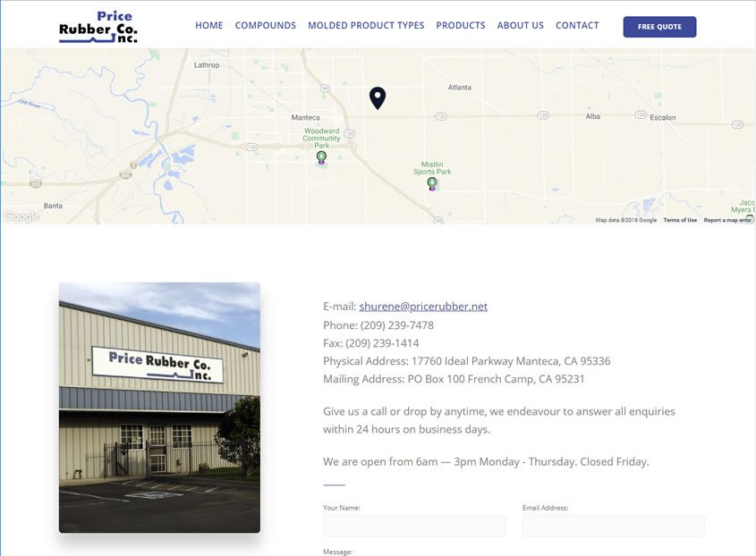Open the map Terms of Use link
The image size is (756, 556).
pyautogui.click(x=680, y=220)
